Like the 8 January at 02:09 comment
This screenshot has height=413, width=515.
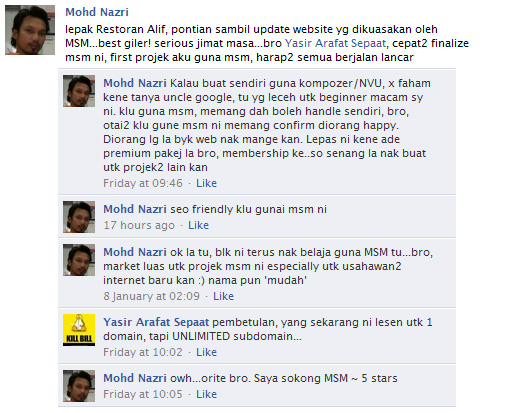coord(223,296)
